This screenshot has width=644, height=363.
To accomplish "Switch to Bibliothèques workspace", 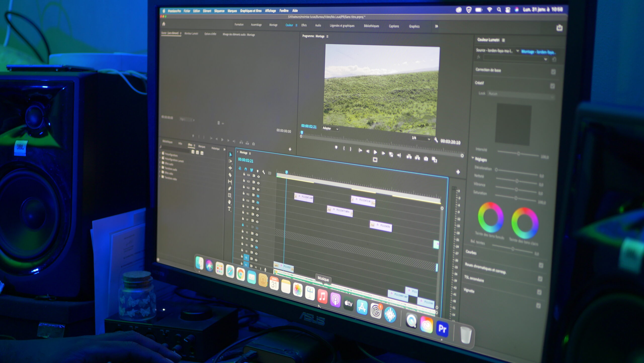I will tap(371, 26).
